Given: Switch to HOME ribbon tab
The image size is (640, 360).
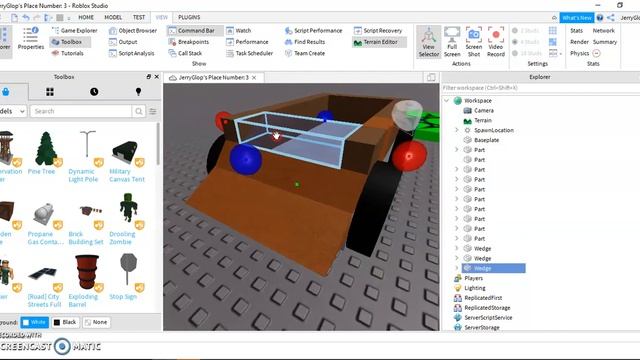Looking at the screenshot, I should pyautogui.click(x=86, y=18).
